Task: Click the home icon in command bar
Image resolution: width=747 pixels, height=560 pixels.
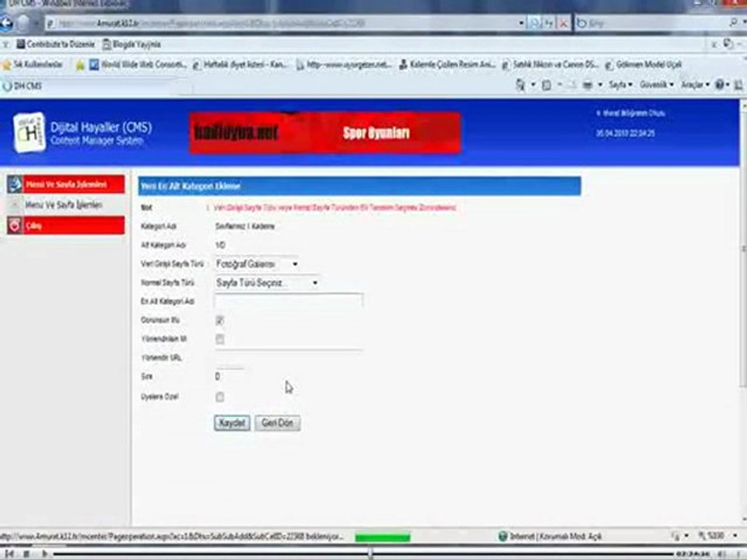Action: (x=521, y=85)
